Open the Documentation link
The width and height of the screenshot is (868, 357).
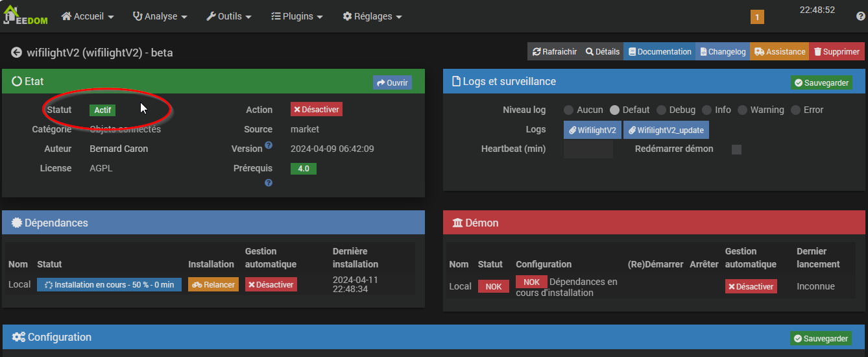click(x=660, y=52)
